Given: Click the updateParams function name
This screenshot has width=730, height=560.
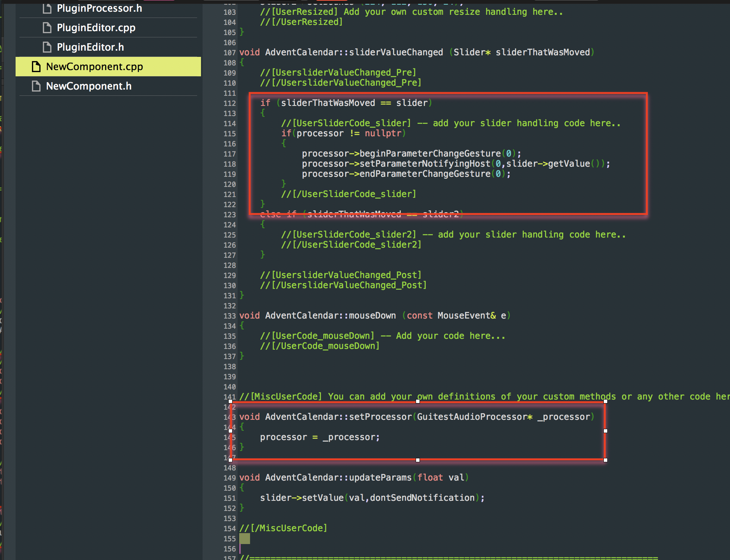Looking at the screenshot, I should click(x=380, y=477).
